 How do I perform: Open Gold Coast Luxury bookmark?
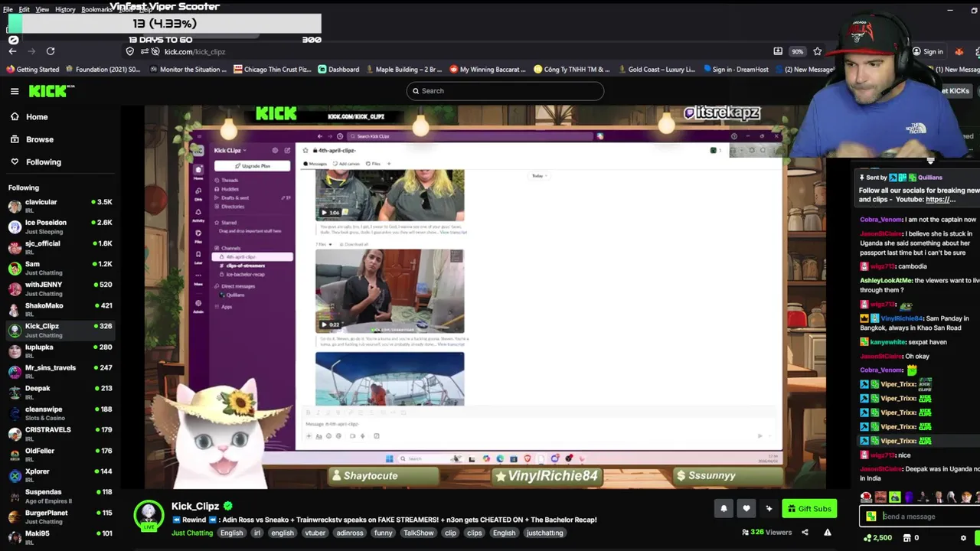click(656, 70)
